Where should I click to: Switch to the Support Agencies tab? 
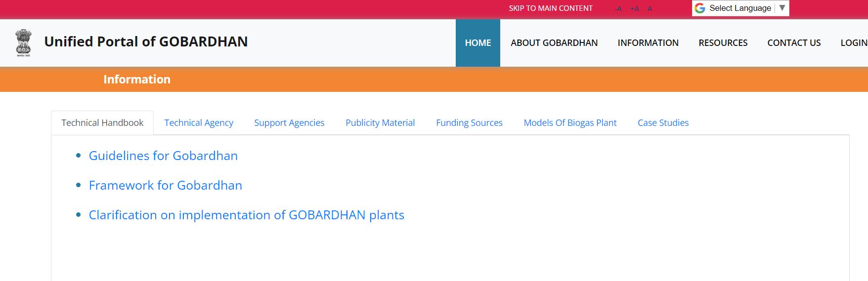coord(289,122)
